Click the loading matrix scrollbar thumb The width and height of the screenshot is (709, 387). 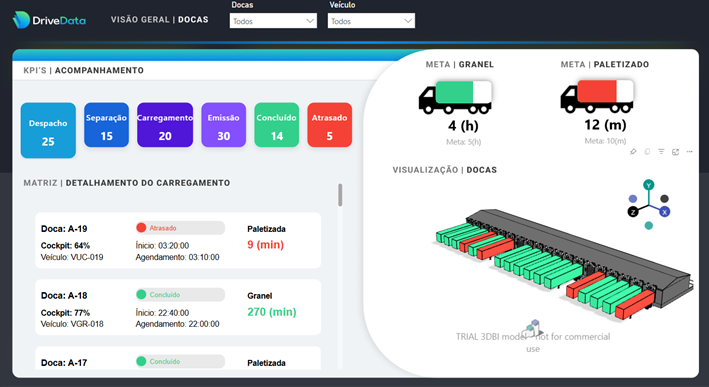pos(340,195)
